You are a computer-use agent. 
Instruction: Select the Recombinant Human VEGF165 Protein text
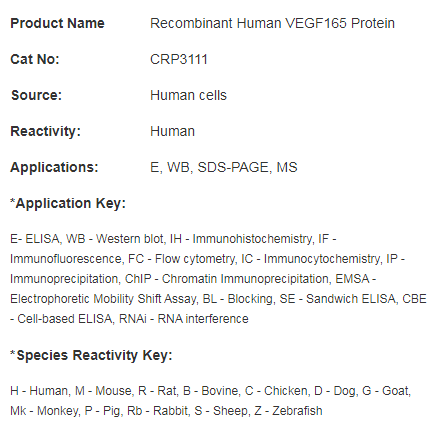pyautogui.click(x=272, y=23)
